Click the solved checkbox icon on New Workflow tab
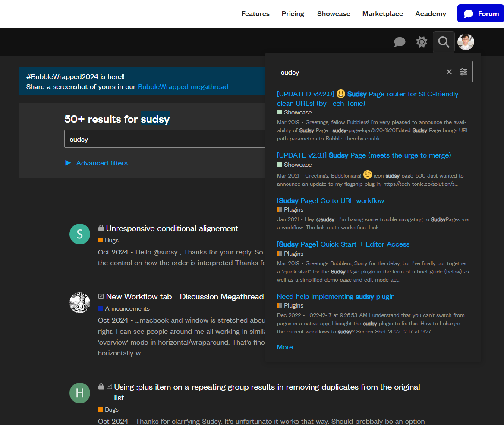The height and width of the screenshot is (425, 504). click(101, 296)
